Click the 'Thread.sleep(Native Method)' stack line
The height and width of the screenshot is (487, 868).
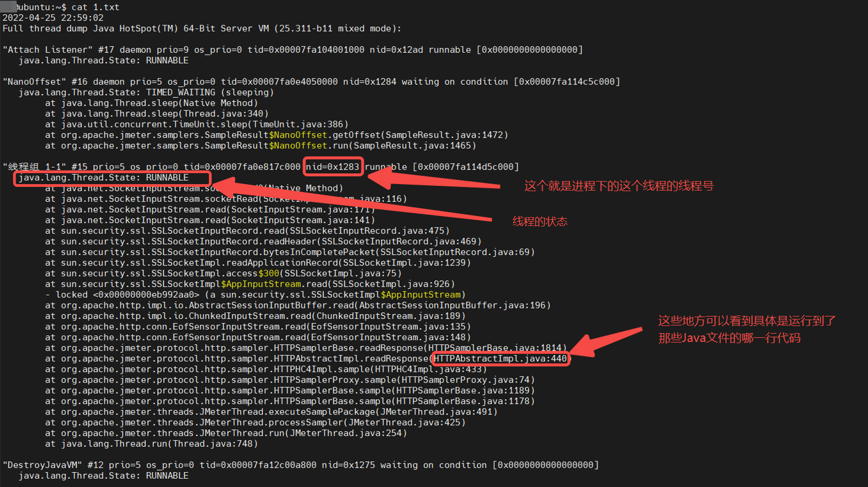click(x=151, y=103)
